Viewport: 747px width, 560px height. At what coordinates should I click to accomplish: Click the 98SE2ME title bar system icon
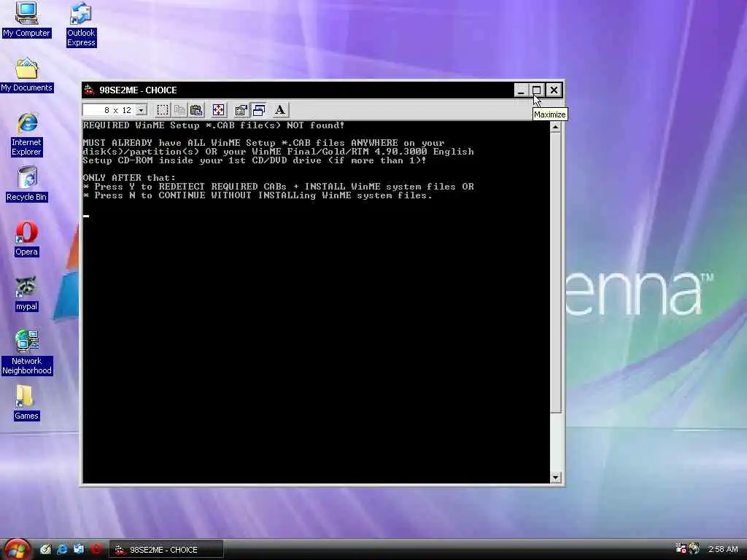click(x=89, y=90)
